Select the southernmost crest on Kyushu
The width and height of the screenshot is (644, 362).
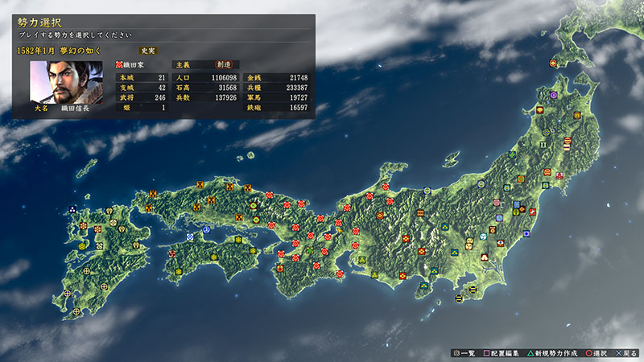[x=76, y=311]
